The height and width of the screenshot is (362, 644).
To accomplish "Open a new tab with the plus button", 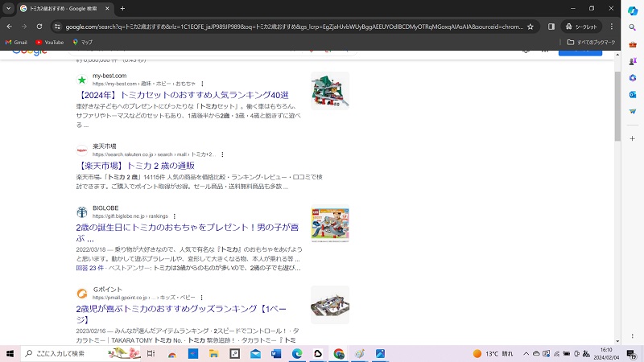I will [122, 8].
